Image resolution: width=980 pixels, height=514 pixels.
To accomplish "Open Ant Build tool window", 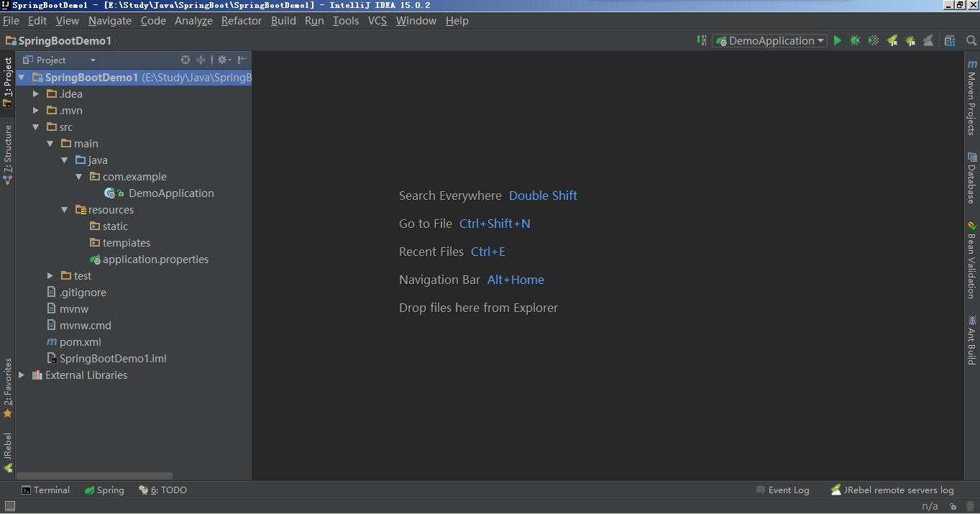I will click(x=972, y=339).
